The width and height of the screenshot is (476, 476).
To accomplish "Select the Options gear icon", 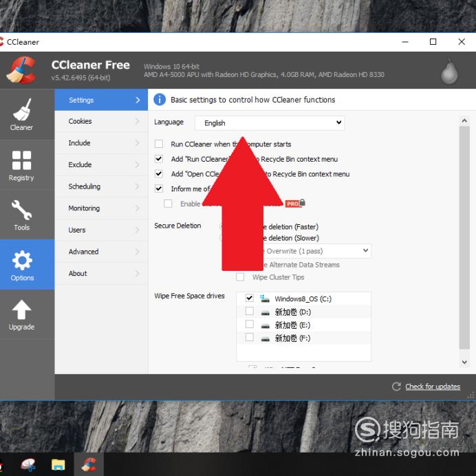I will (22, 260).
